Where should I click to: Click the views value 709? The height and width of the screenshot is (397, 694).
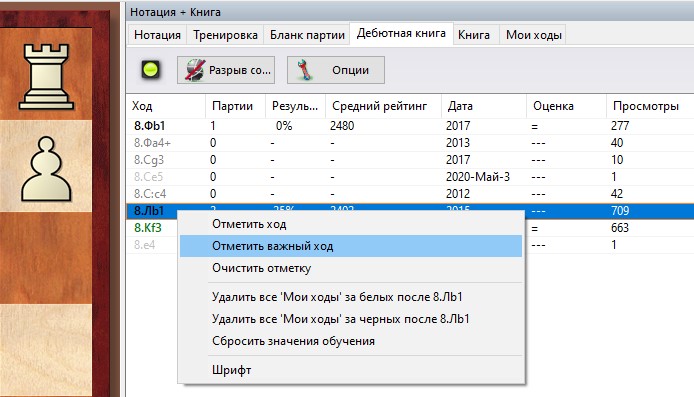620,211
